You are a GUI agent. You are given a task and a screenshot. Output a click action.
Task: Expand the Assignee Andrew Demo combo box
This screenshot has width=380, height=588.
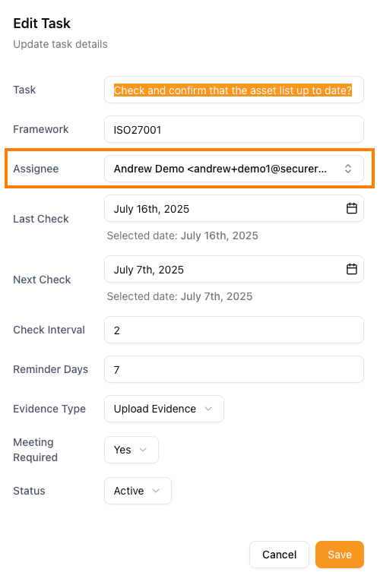[x=234, y=169]
